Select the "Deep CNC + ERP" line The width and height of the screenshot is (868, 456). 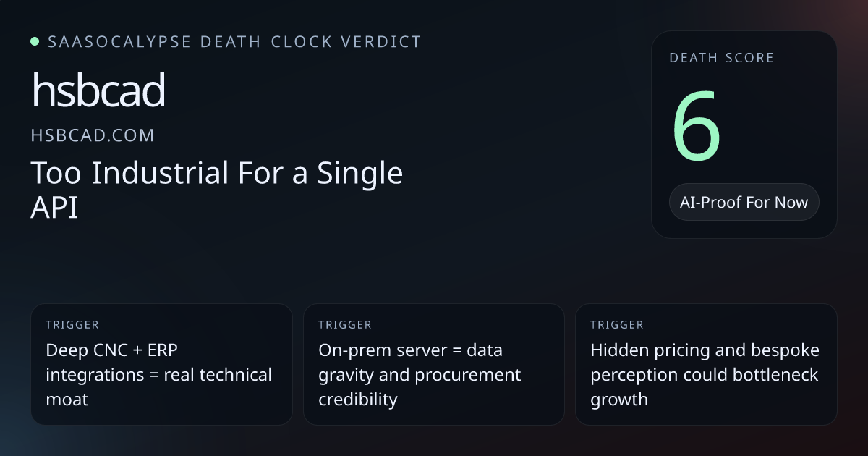[x=111, y=350]
